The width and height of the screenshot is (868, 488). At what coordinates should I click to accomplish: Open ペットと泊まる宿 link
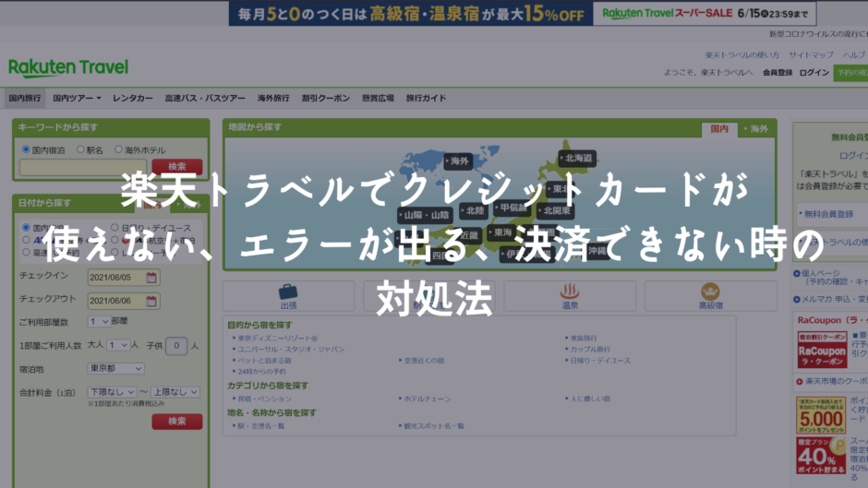[x=263, y=360]
